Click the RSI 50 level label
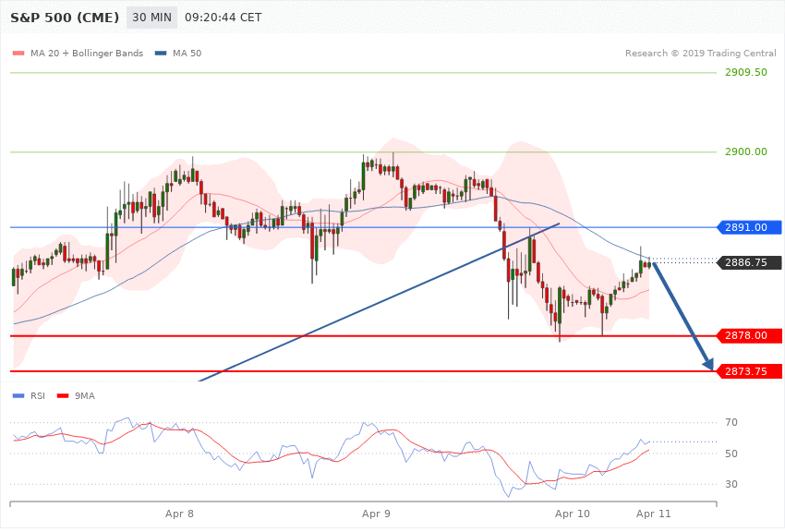 (731, 453)
